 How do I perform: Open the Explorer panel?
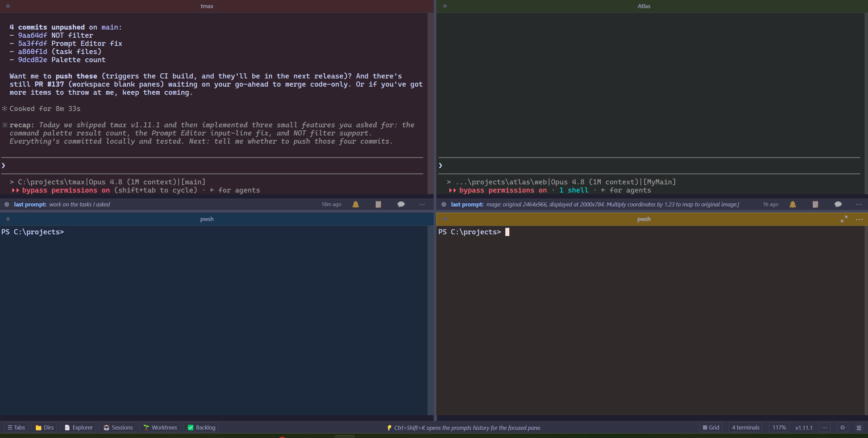click(78, 427)
